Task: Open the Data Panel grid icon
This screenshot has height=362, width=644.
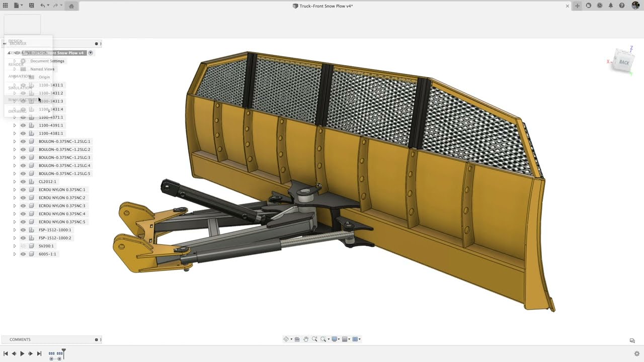Action: point(6,6)
